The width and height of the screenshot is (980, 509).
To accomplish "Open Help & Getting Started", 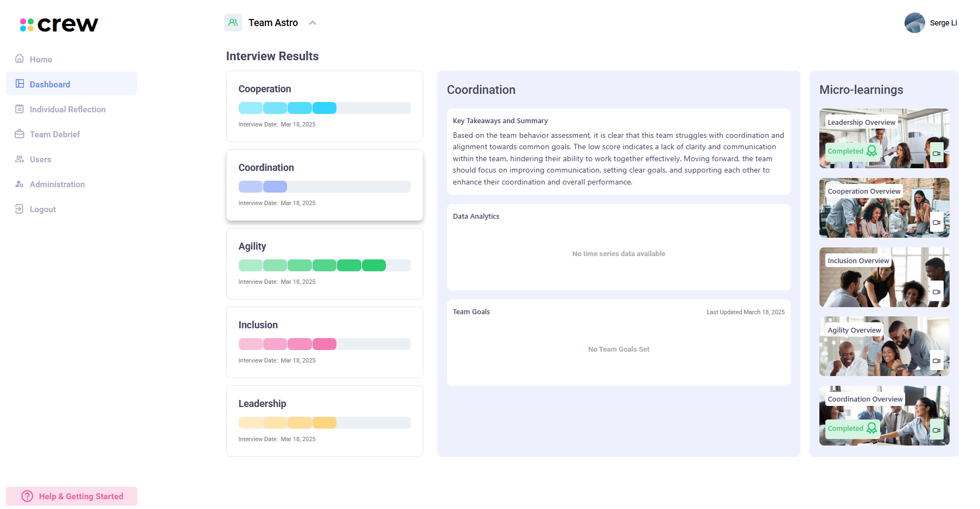I will click(x=72, y=496).
